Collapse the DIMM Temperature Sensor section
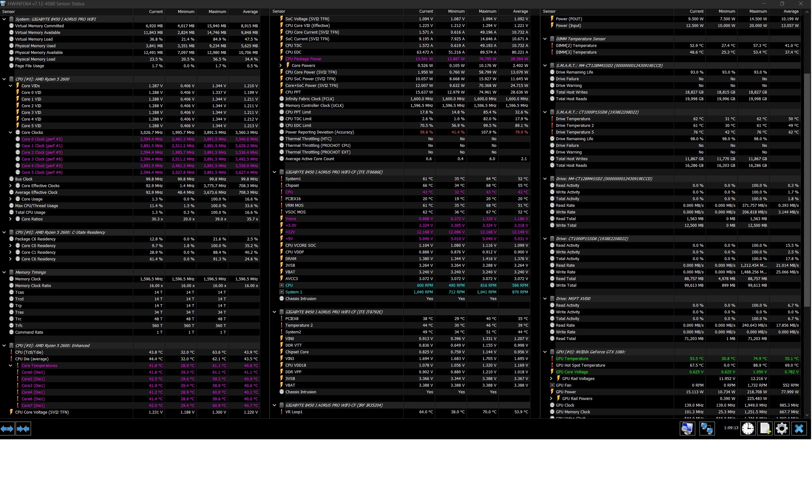812x504 pixels. click(x=545, y=39)
